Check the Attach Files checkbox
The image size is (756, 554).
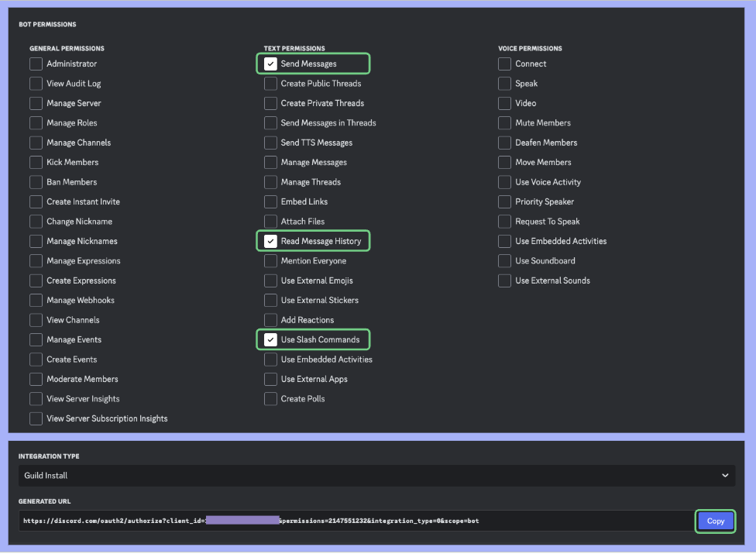pyautogui.click(x=270, y=222)
